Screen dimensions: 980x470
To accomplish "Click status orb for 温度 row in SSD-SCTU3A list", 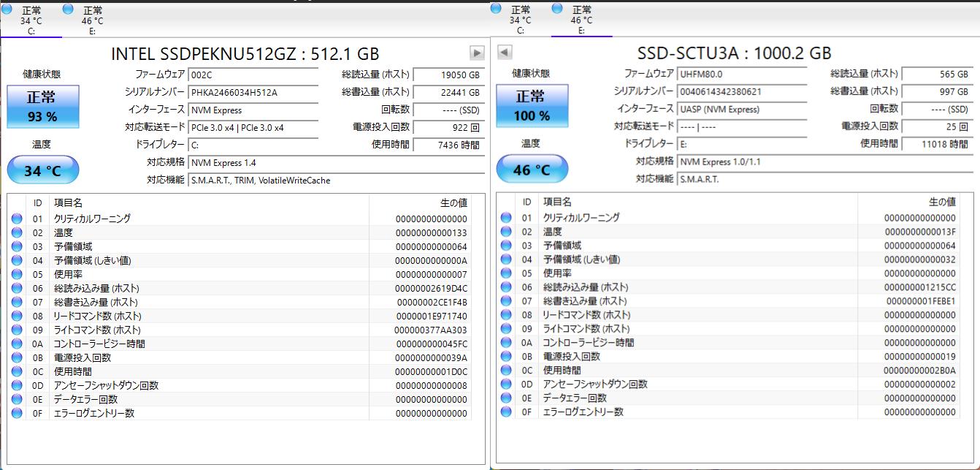I will click(x=505, y=232).
